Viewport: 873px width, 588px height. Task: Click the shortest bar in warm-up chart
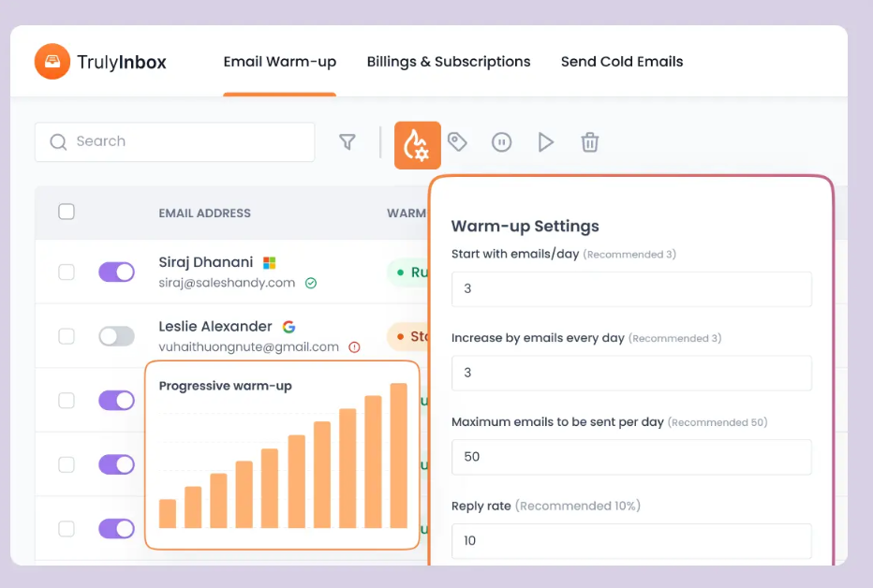pyautogui.click(x=168, y=513)
